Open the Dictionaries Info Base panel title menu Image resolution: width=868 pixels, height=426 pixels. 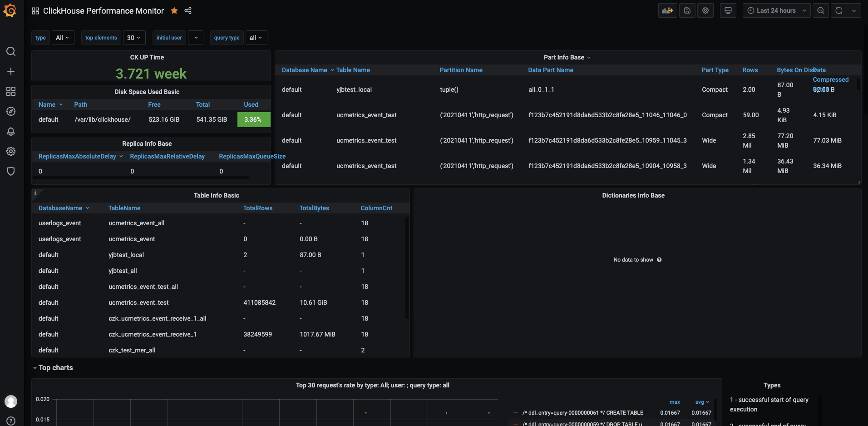pos(633,195)
